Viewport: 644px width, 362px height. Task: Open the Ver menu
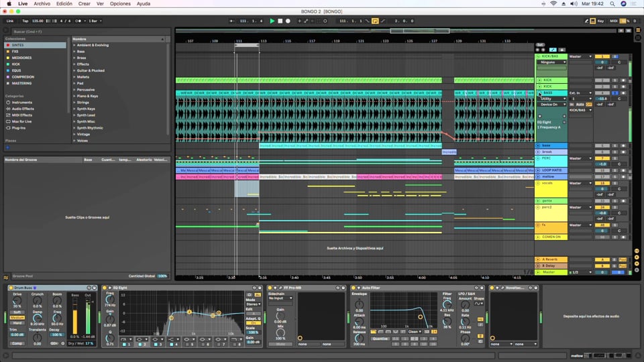pyautogui.click(x=100, y=4)
